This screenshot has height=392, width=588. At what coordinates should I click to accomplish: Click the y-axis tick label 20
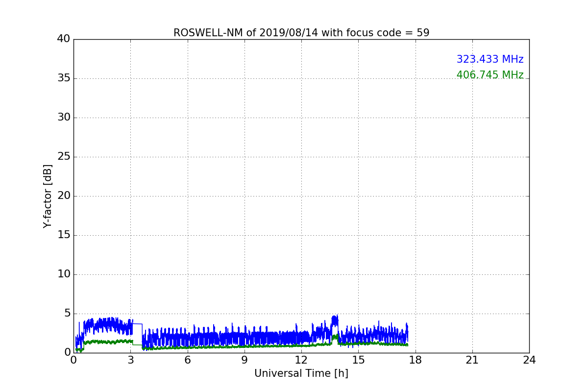[64, 196]
